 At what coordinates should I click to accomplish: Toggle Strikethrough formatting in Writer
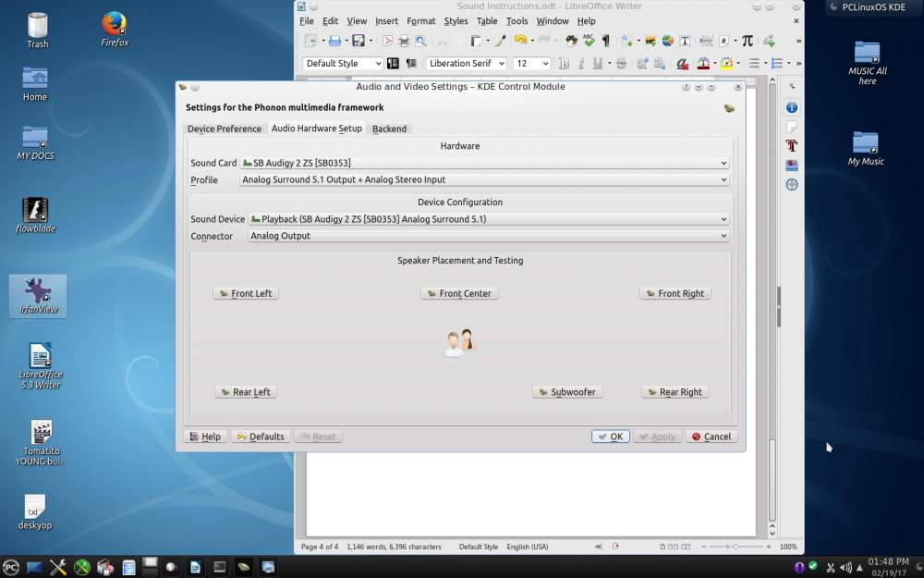tap(621, 64)
